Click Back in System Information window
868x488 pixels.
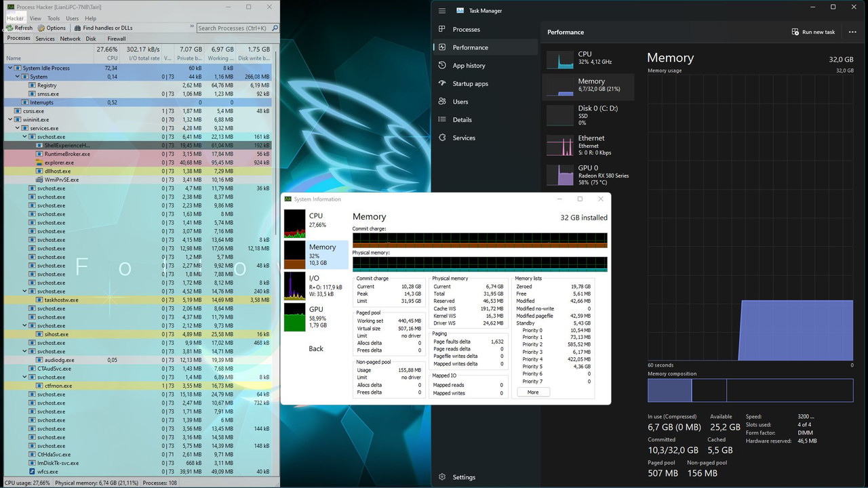(x=316, y=348)
